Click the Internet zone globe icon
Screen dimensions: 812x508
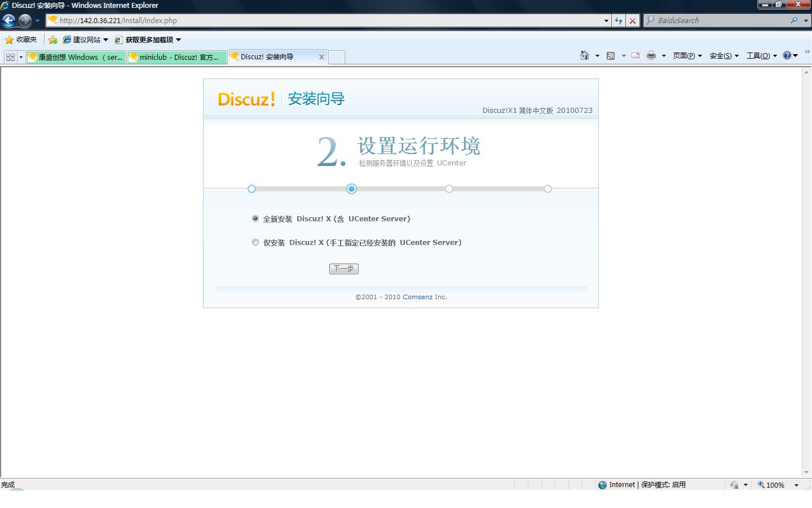[x=602, y=485]
